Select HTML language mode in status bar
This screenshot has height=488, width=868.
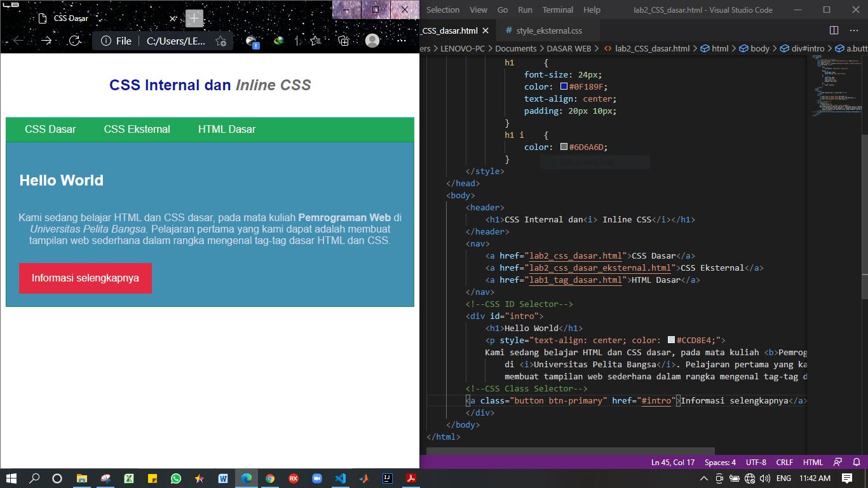click(813, 462)
